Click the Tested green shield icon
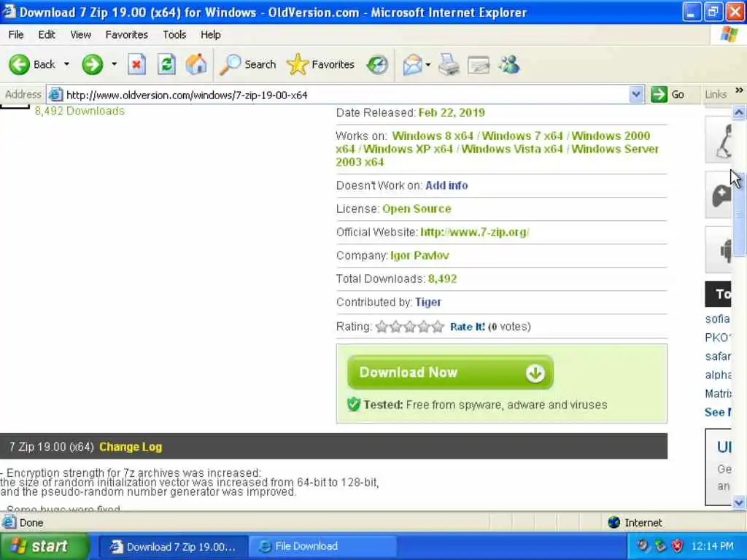Image resolution: width=747 pixels, height=560 pixels. click(354, 404)
